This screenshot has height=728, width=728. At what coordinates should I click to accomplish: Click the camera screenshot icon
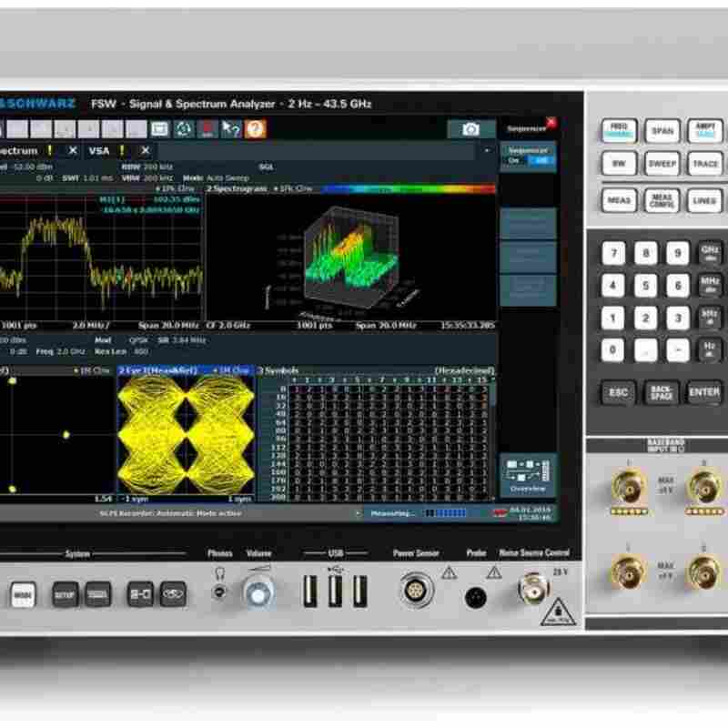(470, 129)
